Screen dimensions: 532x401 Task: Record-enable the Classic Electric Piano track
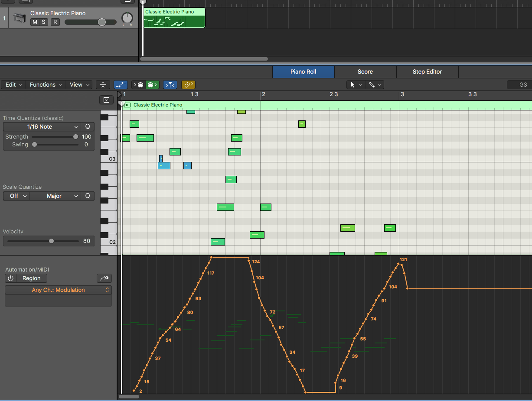55,22
